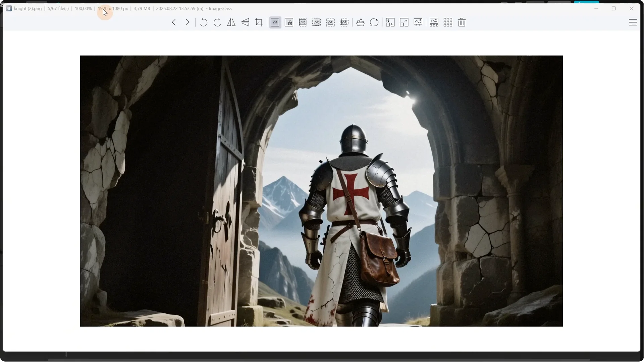Select the Crop tool

click(x=259, y=22)
